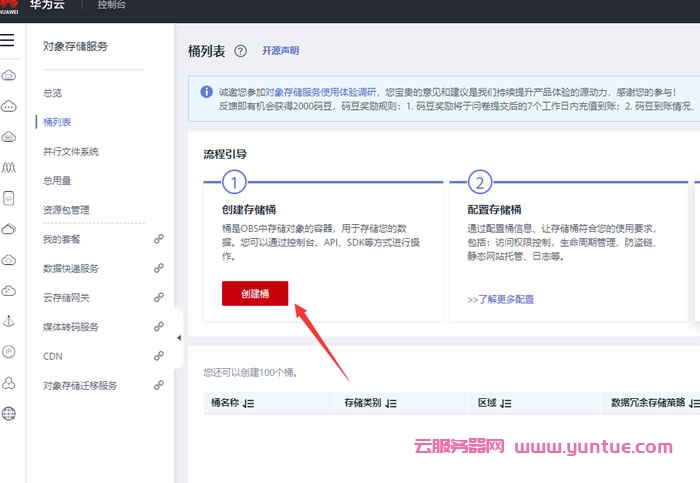The width and height of the screenshot is (700, 483).
Task: Sort the table by 桶名称 column
Action: [248, 403]
